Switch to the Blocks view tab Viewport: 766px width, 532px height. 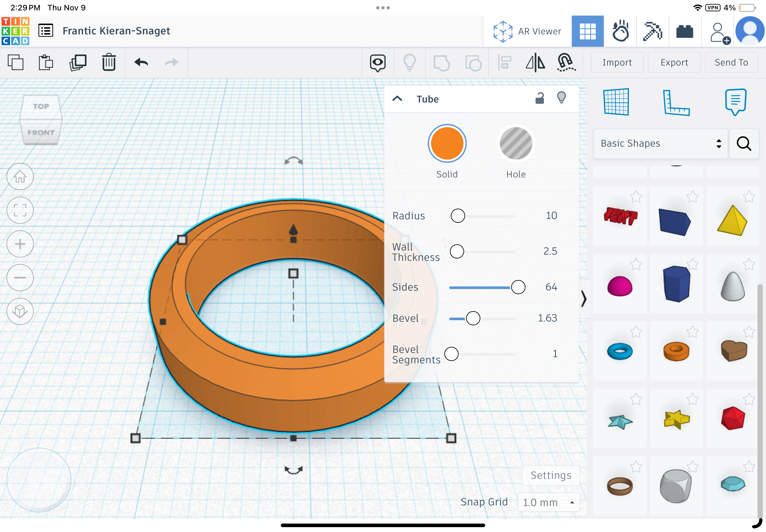point(652,31)
